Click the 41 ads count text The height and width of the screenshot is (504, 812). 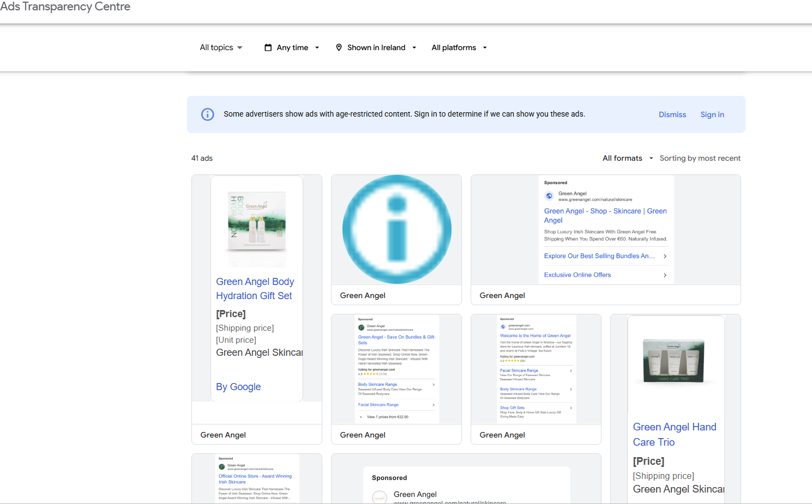click(202, 158)
